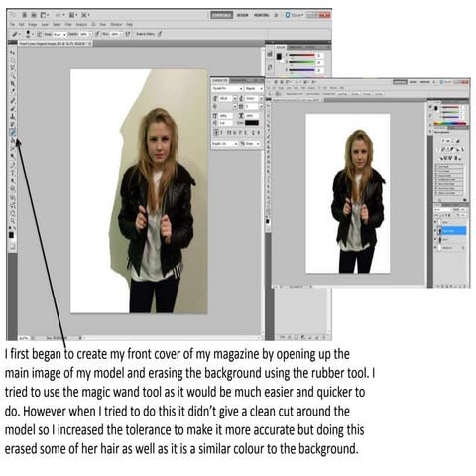Open the eraser Mode dropdown
The image size is (476, 476).
coord(59,34)
